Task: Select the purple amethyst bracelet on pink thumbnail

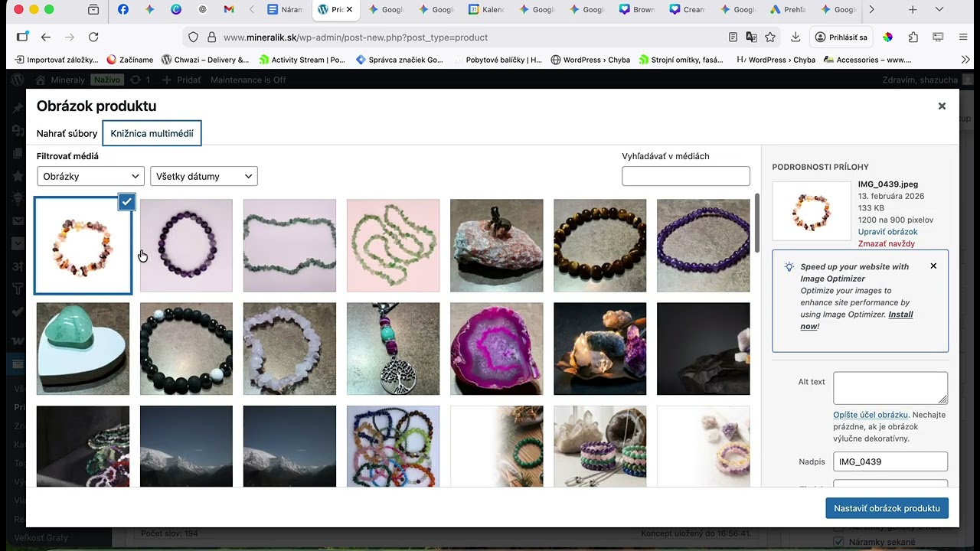Action: point(186,246)
